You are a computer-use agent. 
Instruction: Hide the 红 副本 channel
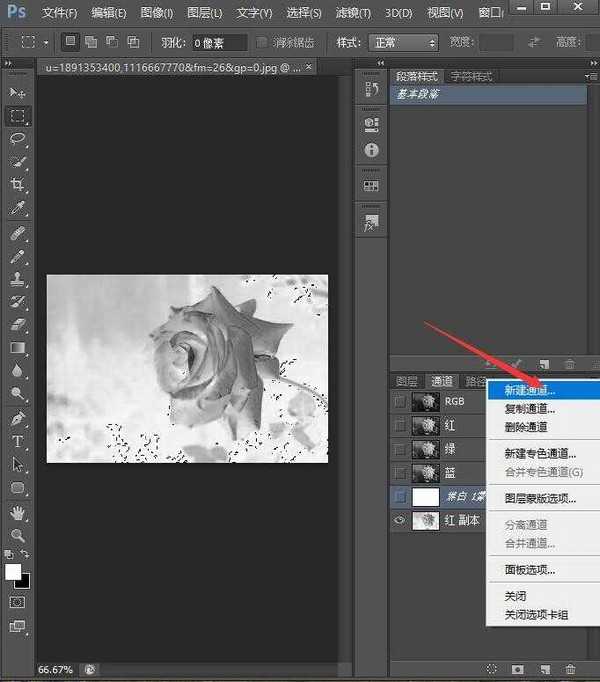[x=400, y=520]
